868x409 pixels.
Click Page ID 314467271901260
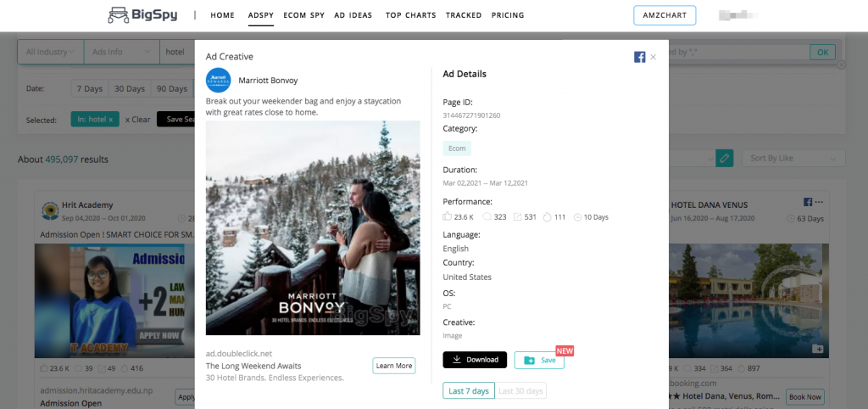471,115
